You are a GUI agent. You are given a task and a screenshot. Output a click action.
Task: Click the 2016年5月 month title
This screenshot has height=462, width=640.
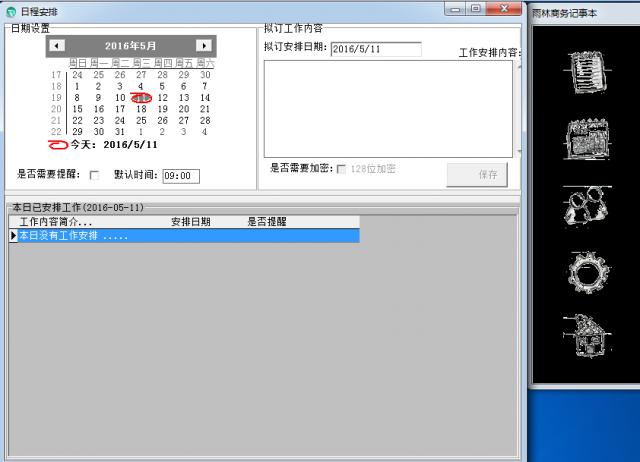pyautogui.click(x=131, y=46)
